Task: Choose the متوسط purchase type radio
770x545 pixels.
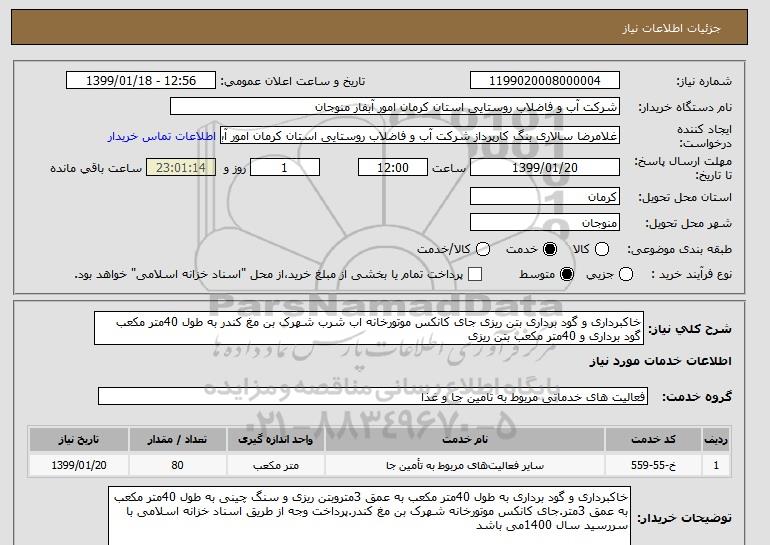Action: pos(567,274)
